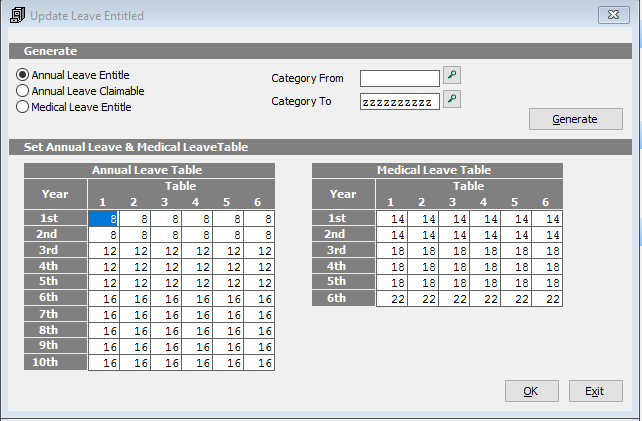Click the Exit button
The height and width of the screenshot is (421, 642).
[x=596, y=391]
